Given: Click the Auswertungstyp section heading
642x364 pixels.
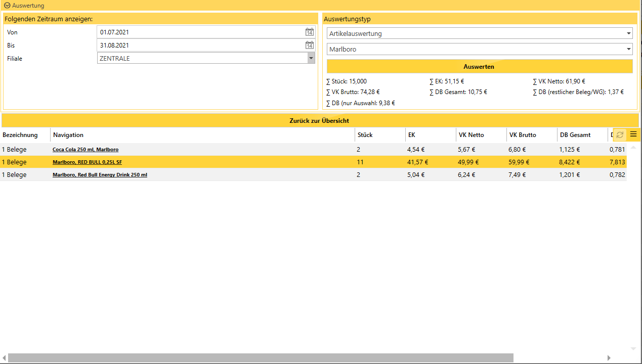Looking at the screenshot, I should [x=347, y=19].
